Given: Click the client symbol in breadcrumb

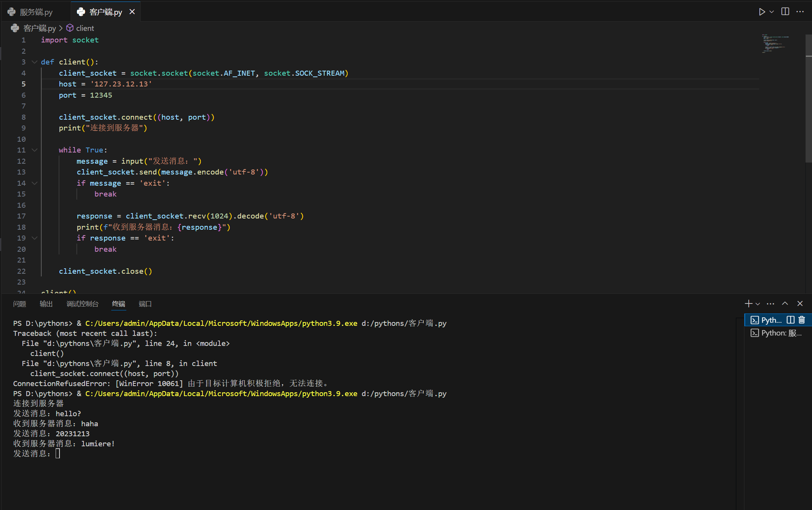Looking at the screenshot, I should 85,28.
